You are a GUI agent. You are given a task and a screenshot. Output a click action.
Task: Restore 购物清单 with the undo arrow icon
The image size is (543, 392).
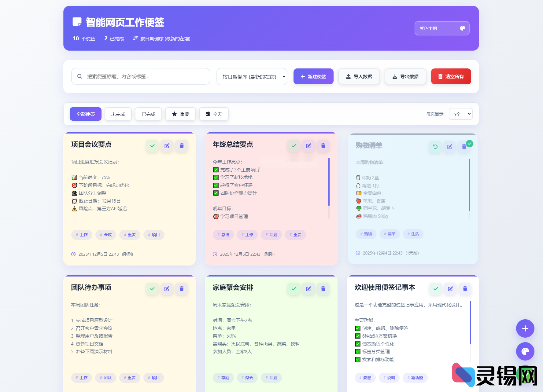click(435, 147)
